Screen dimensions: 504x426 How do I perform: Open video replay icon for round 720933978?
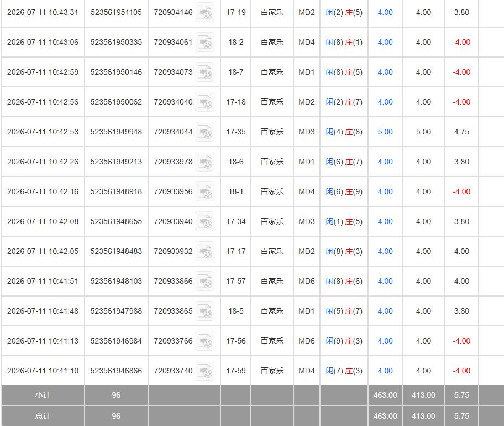coord(204,162)
